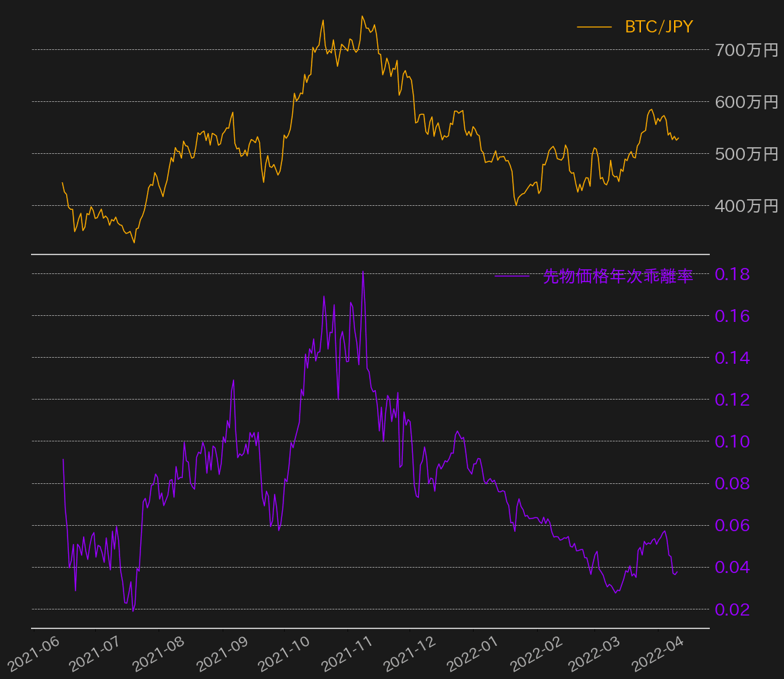The image size is (784, 679).
Task: Select the 600万円 y-axis tick label
Action: (746, 102)
